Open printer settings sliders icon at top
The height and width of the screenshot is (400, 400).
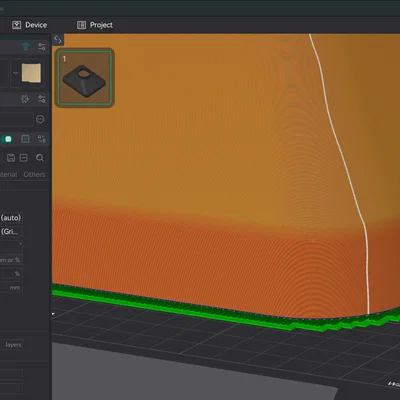(x=42, y=47)
